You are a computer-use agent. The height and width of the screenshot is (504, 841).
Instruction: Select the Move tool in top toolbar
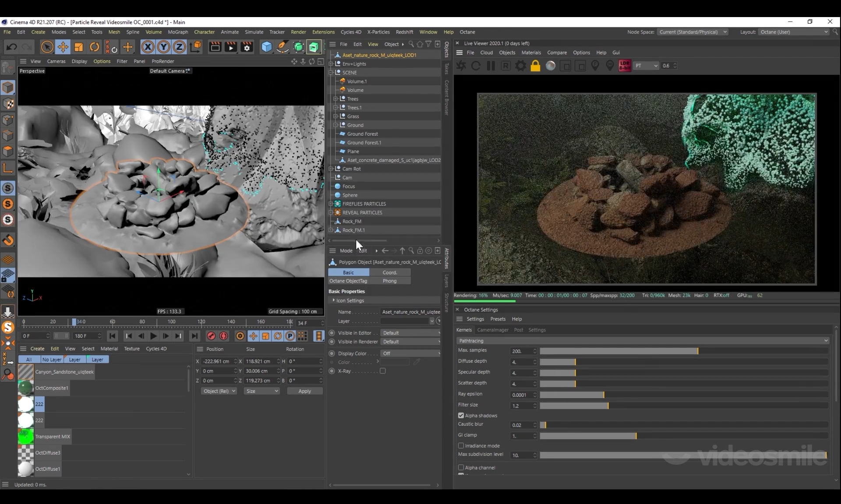pyautogui.click(x=63, y=47)
